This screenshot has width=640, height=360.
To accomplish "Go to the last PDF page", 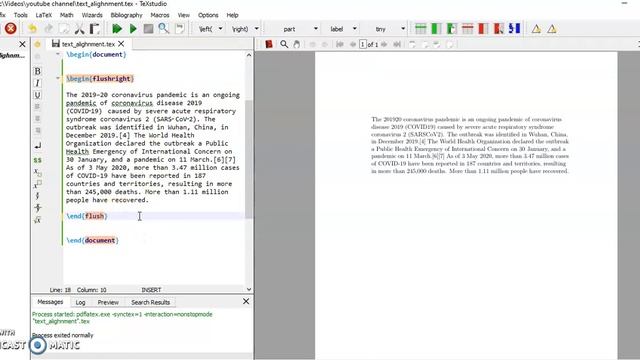I will pyautogui.click(x=397, y=44).
